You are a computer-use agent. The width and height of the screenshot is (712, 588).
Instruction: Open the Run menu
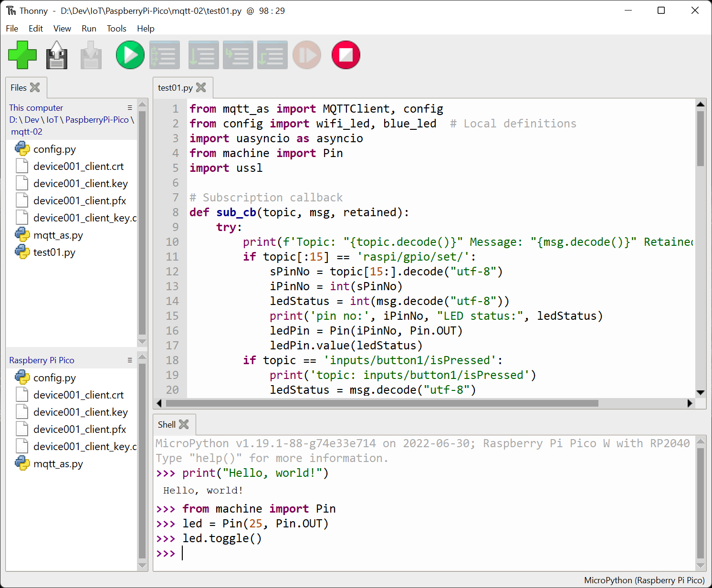(89, 28)
